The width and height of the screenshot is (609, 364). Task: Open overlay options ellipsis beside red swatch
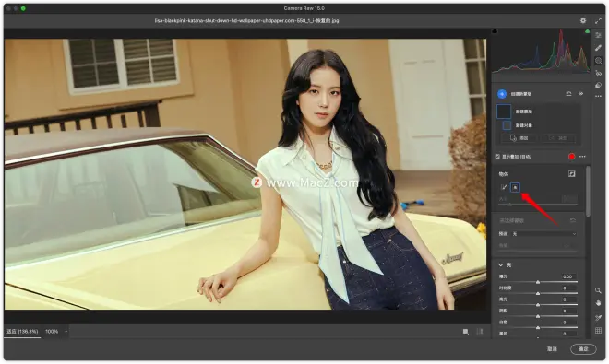coord(582,157)
